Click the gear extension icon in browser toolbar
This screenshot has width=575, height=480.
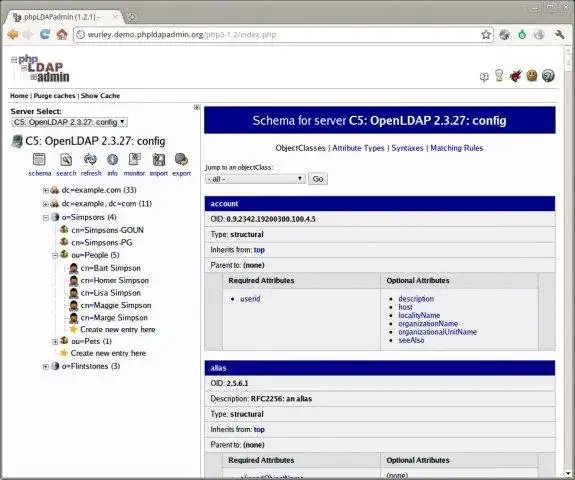point(505,35)
